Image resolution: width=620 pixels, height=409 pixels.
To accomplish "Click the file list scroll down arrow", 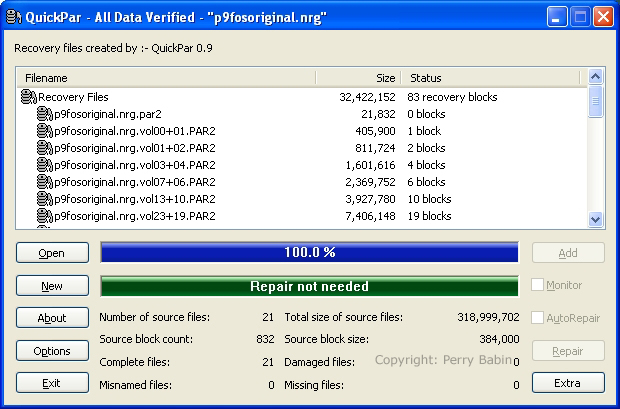I will (x=595, y=219).
